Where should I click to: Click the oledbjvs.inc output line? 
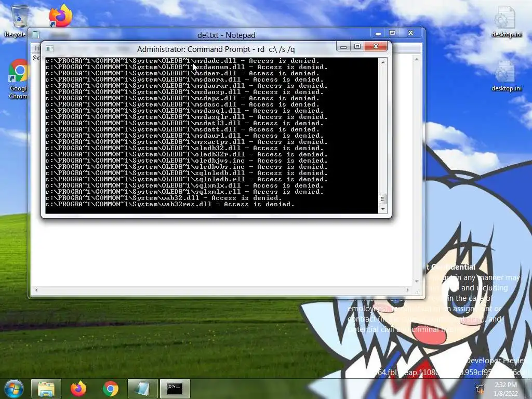click(x=187, y=161)
